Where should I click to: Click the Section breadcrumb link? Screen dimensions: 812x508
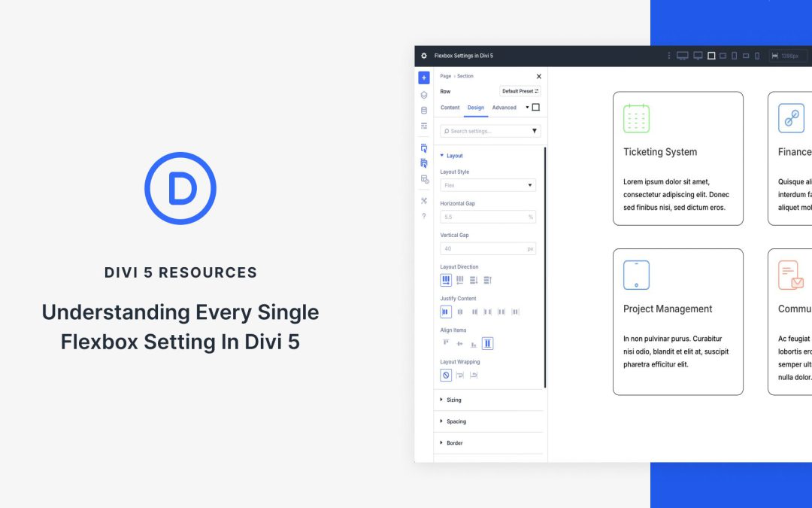(465, 76)
